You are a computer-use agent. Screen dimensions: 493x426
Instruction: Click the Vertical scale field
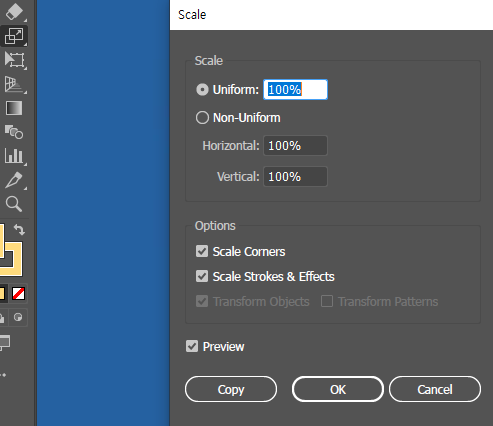[x=295, y=176]
